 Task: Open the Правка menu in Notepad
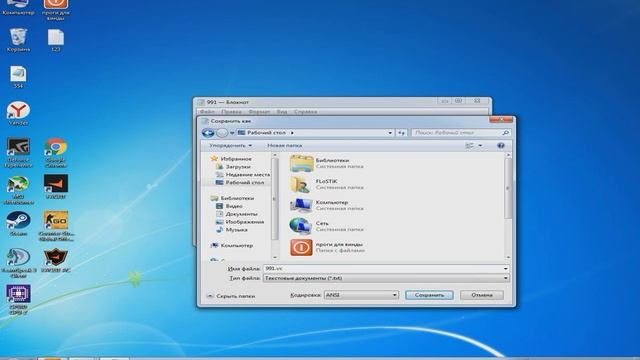pos(231,111)
